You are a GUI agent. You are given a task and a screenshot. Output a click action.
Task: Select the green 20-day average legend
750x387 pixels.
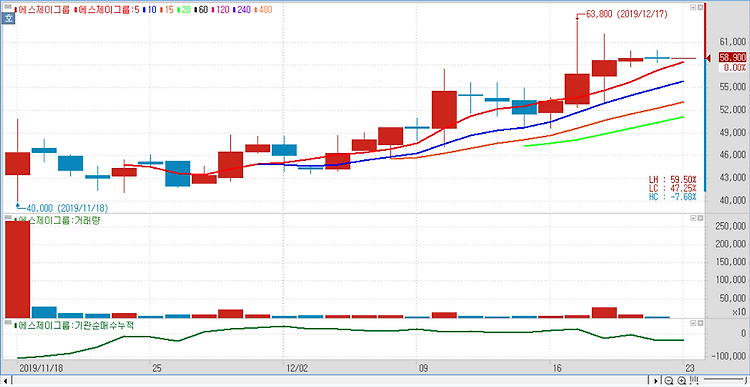[x=184, y=10]
